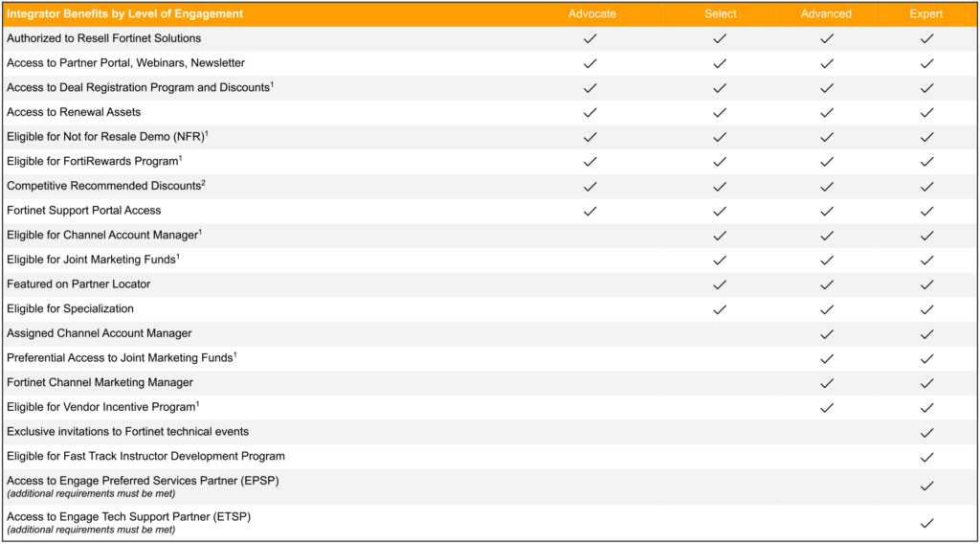Click Select checkmark for Joint Marketing Funds

[x=720, y=261]
